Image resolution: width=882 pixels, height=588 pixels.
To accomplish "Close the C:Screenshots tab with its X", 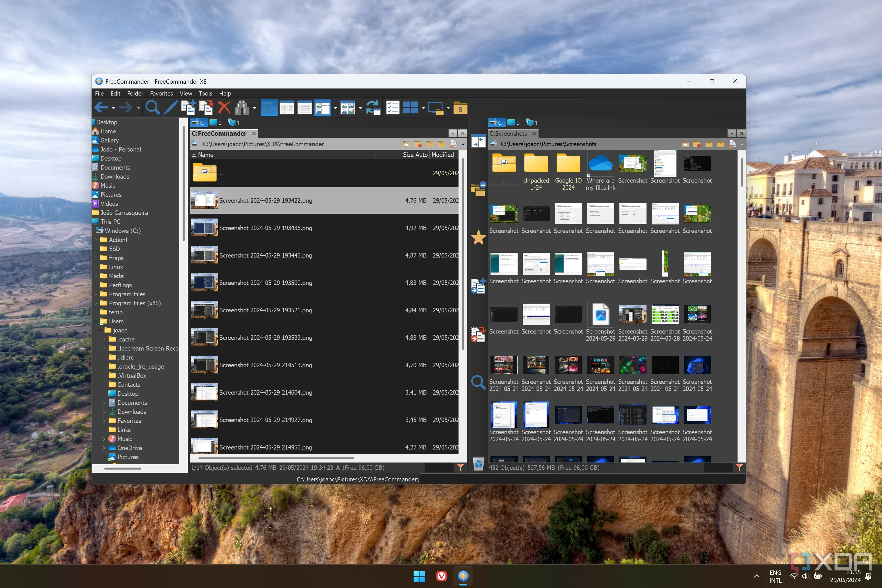I will pyautogui.click(x=534, y=133).
